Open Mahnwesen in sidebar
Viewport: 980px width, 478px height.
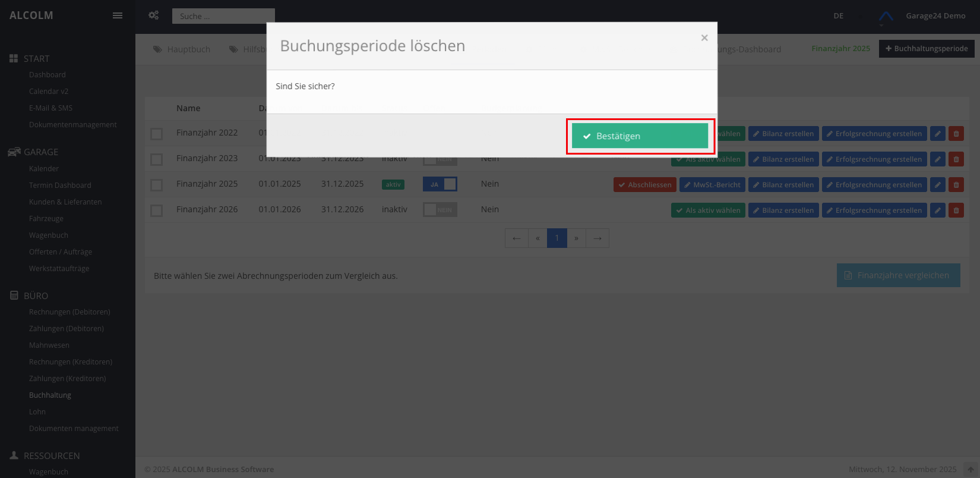pos(49,345)
